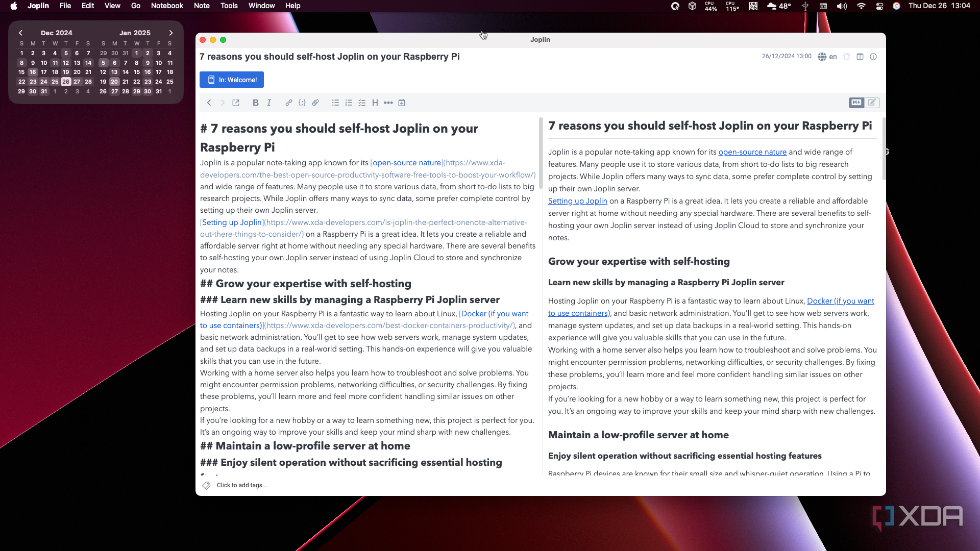This screenshot has height=551, width=980.
Task: Insert a code block
Action: [x=302, y=103]
